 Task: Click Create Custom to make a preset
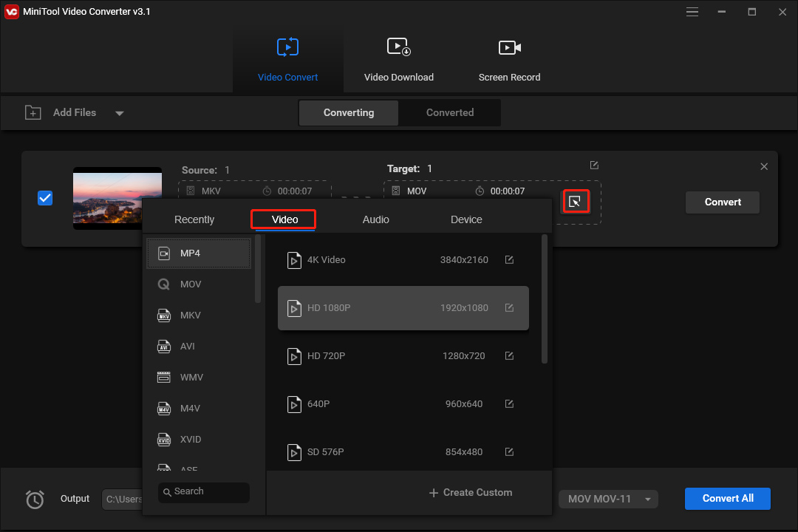(x=470, y=492)
